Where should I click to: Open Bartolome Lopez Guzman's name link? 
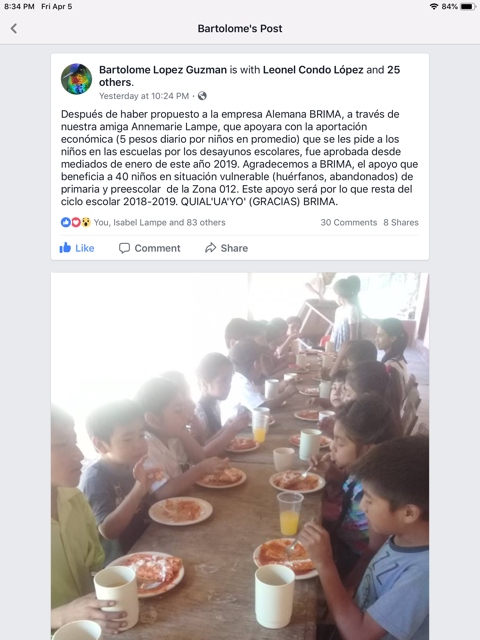(163, 70)
